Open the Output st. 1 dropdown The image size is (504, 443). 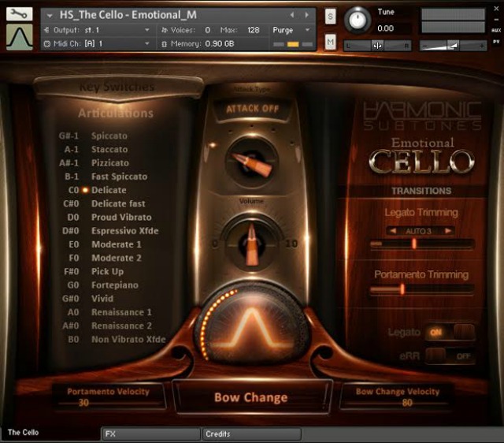(x=96, y=30)
